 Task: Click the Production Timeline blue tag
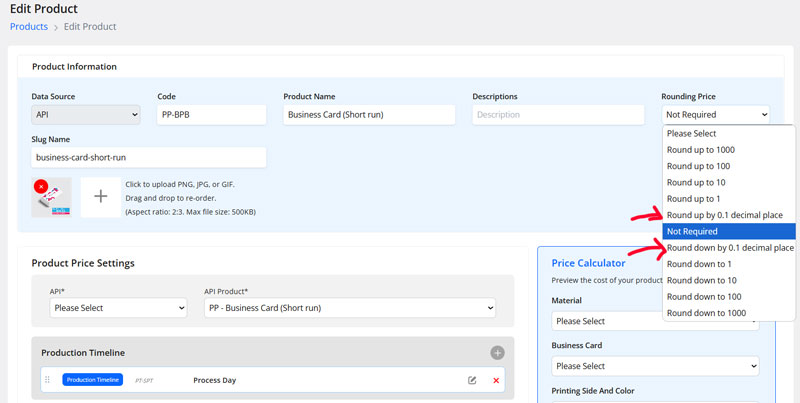pyautogui.click(x=94, y=380)
